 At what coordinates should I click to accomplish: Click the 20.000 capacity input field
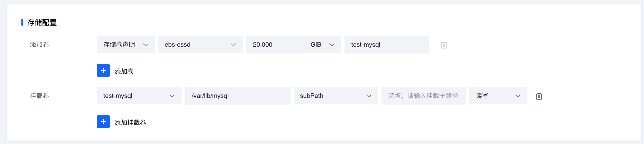[x=275, y=45]
